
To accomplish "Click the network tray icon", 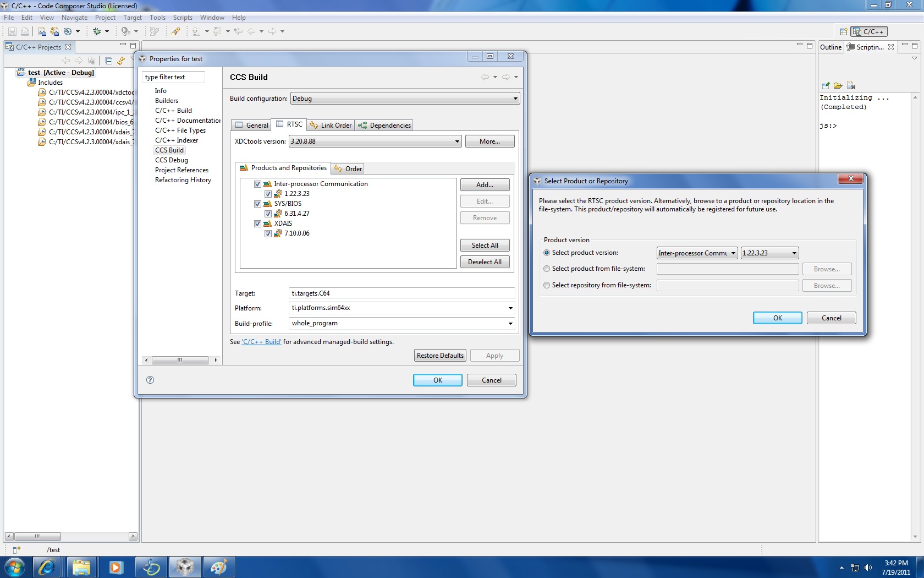I will coord(855,568).
